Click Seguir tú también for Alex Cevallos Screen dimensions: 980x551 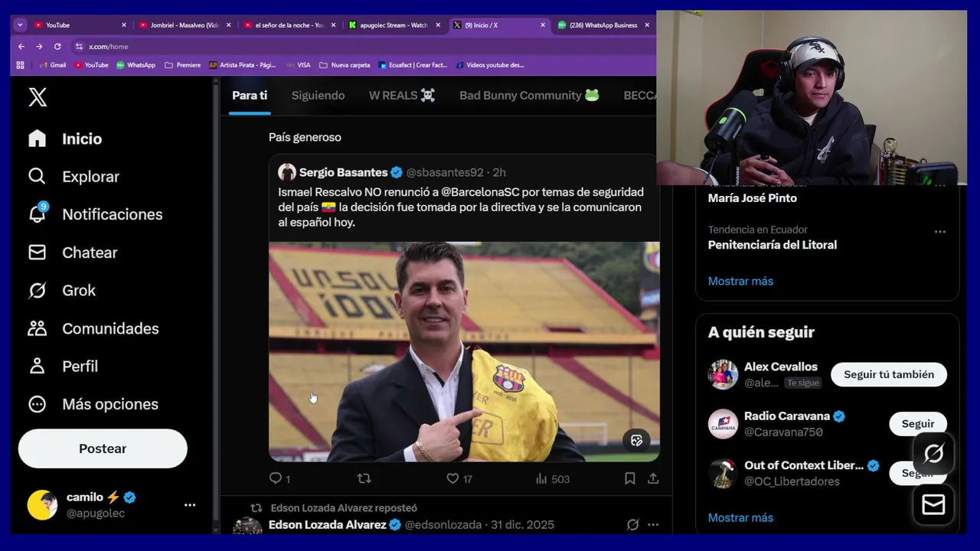pos(889,374)
